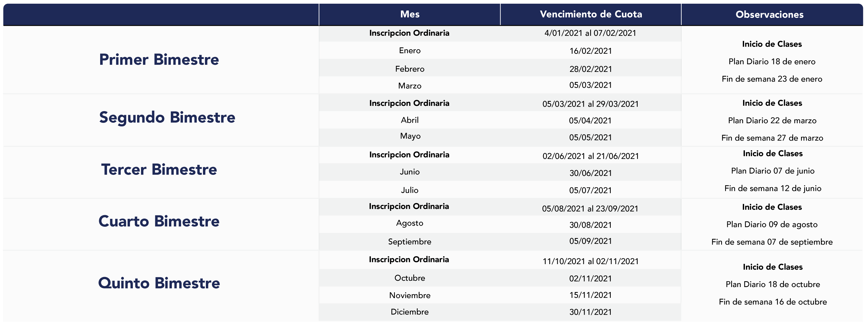Click the date range 02/06/2021 al 21/06/2021
Viewport: 868px width, 326px height.
pos(591,156)
